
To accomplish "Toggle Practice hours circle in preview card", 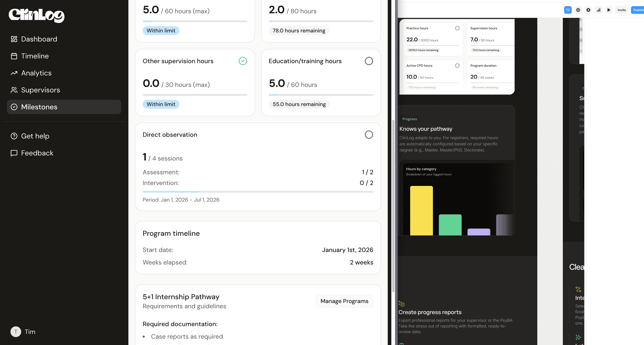I will coord(457,28).
